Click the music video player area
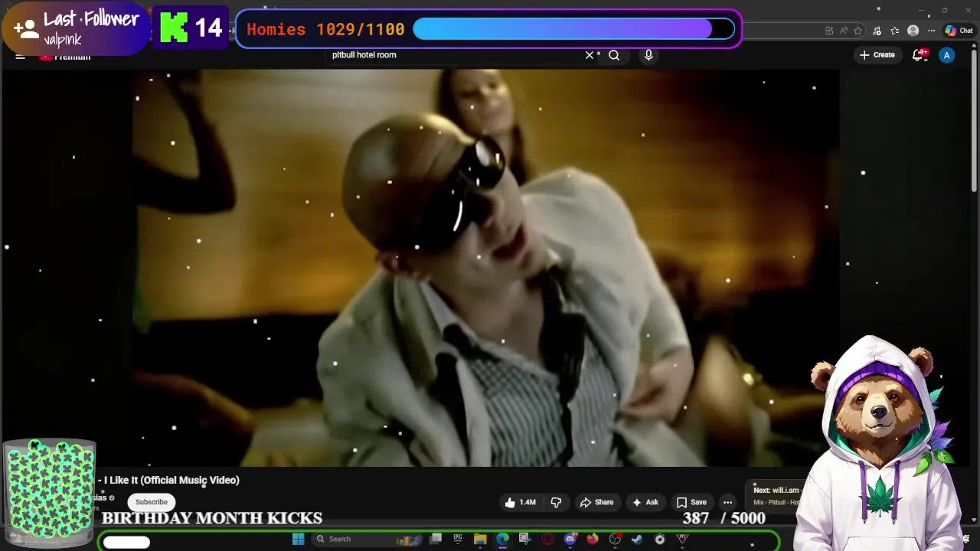 coord(485,267)
